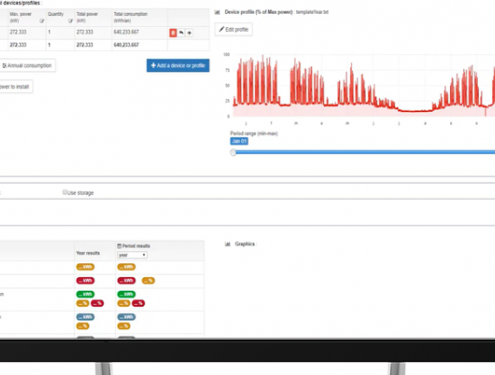This screenshot has width=495, height=375.
Task: Click chart icon next to Graphics heading
Action: point(228,244)
